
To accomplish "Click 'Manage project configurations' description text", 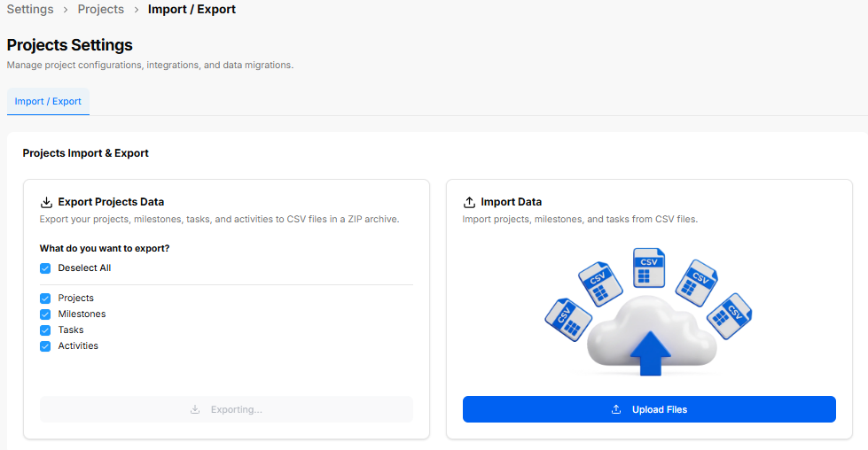I will [x=150, y=66].
